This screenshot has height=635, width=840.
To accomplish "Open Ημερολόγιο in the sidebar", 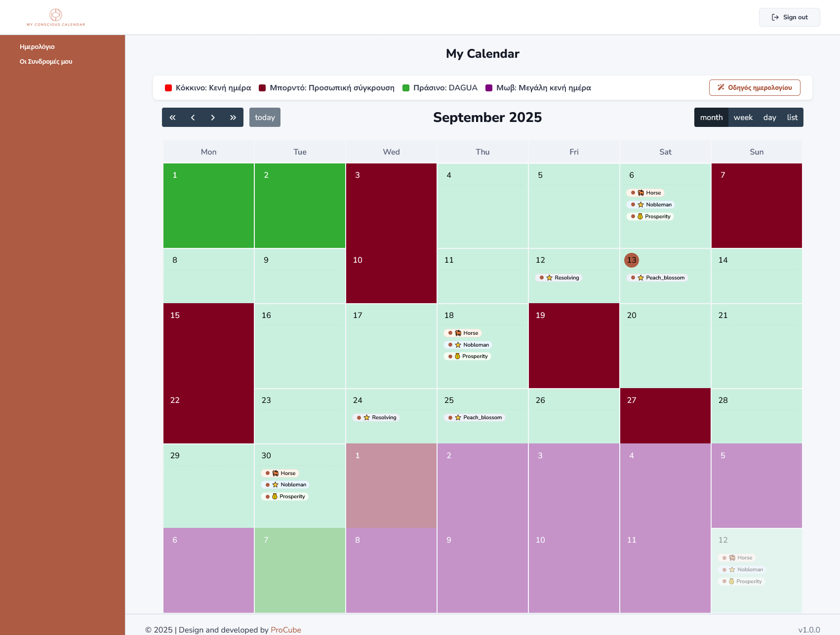I will 37,47.
